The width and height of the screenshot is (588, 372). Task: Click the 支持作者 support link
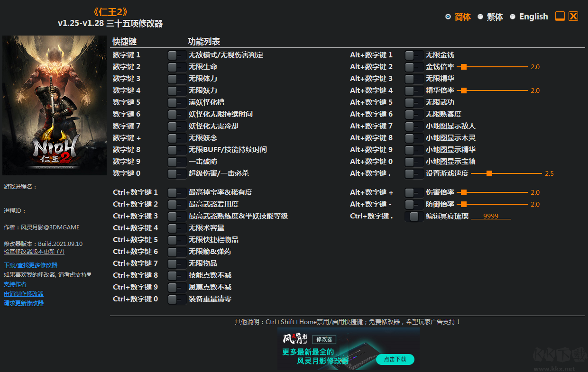click(15, 284)
